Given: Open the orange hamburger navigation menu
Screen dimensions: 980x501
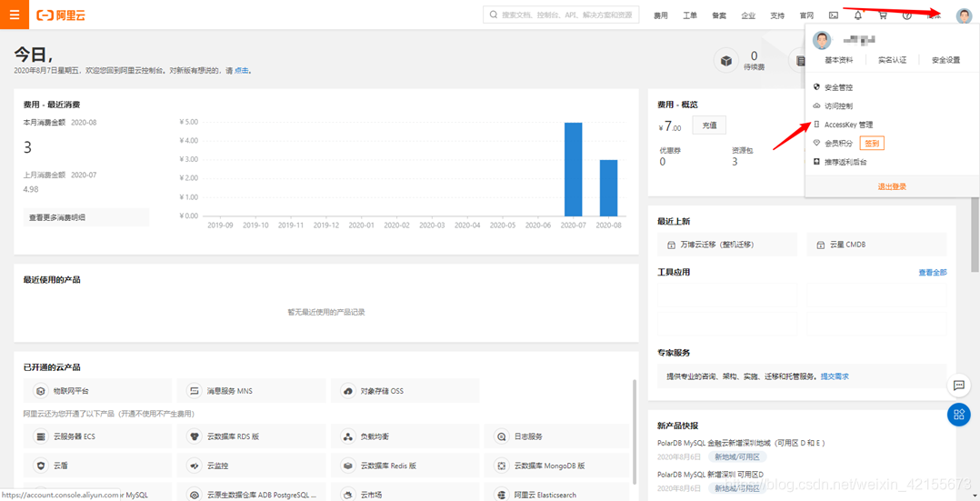Looking at the screenshot, I should [15, 15].
